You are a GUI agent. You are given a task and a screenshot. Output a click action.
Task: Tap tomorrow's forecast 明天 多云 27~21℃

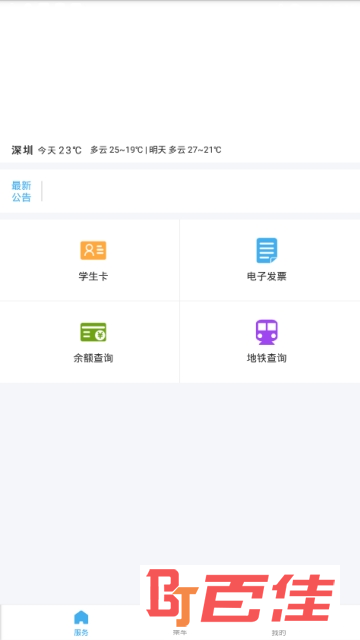185,150
